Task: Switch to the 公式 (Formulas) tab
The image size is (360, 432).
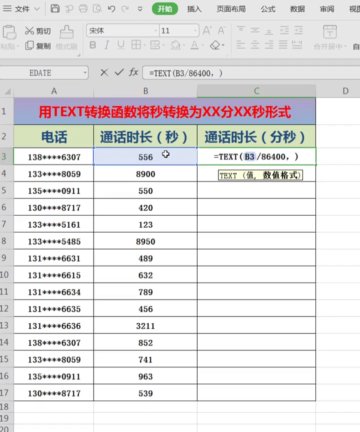Action: (x=268, y=9)
